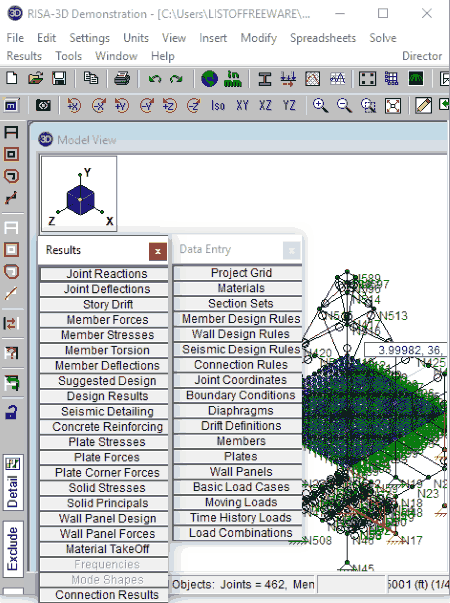
Task: Select the Iso view button
Action: [218, 105]
